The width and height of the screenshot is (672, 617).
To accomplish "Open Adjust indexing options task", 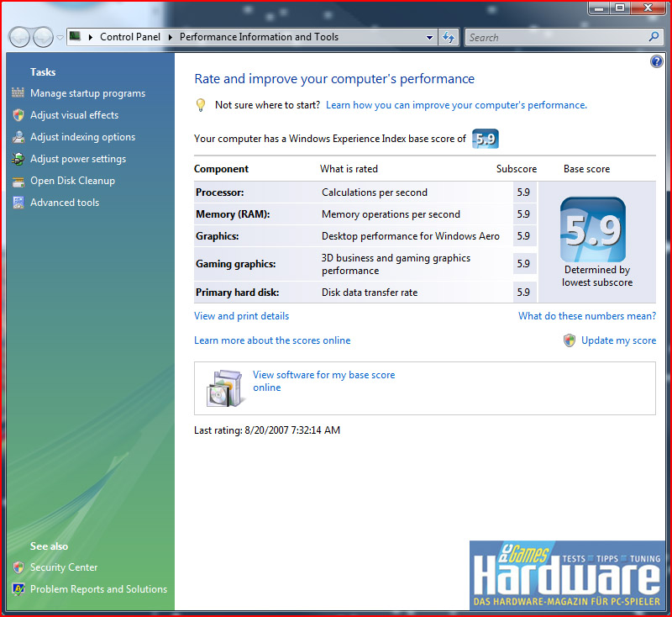I will tap(82, 137).
